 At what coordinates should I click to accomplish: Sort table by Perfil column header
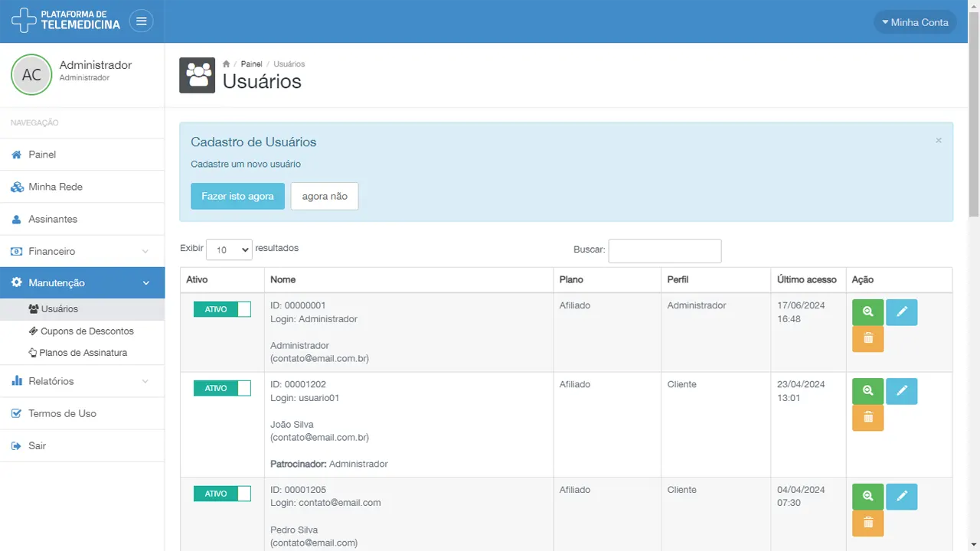coord(716,280)
